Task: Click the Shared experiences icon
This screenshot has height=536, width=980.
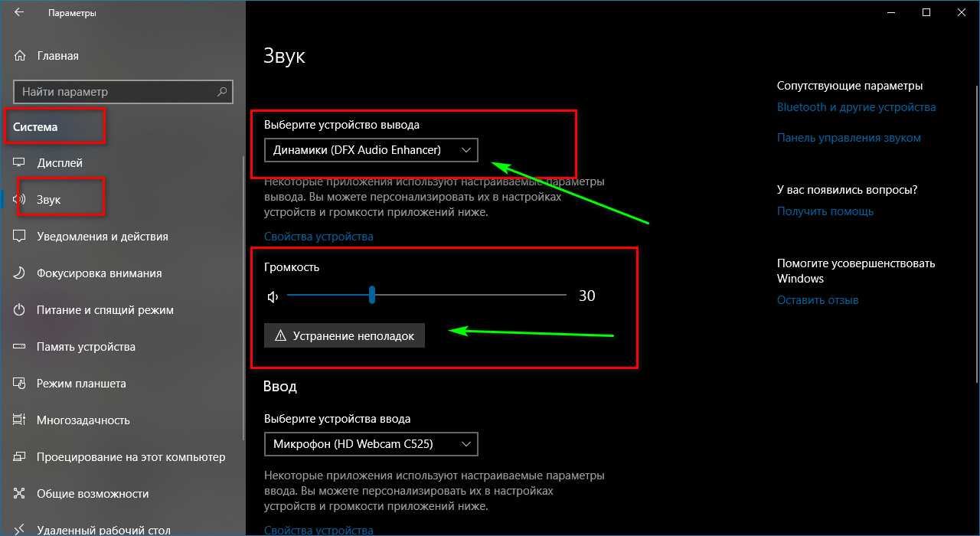Action: 20,494
